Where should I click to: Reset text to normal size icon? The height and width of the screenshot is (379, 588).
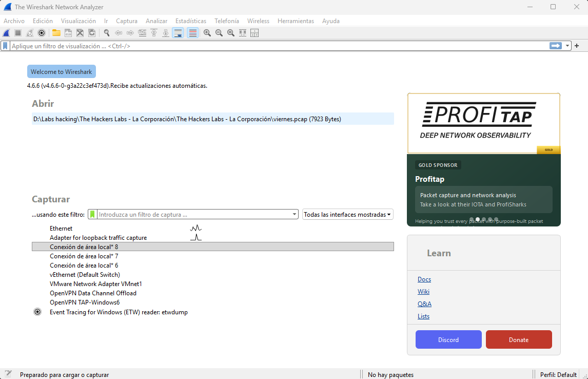[x=231, y=33]
